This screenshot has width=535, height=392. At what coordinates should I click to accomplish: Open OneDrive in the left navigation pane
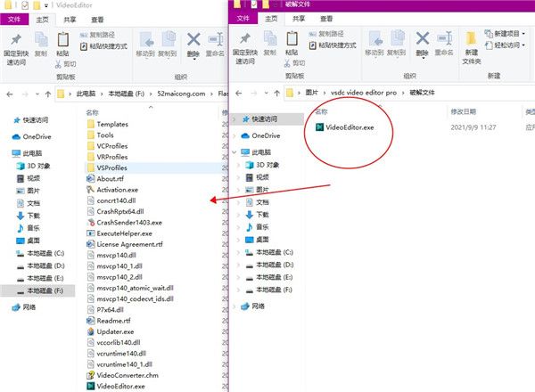click(x=37, y=136)
